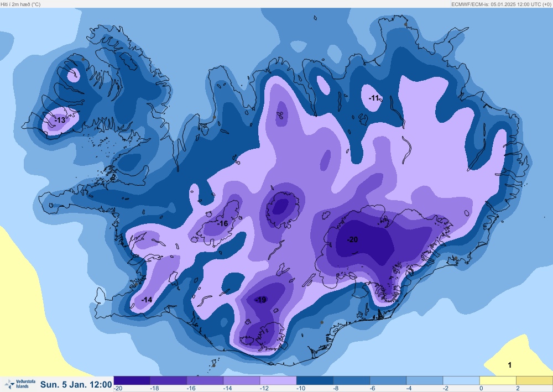The width and height of the screenshot is (553, 392).
Task: Click the 'Sun. 5 Jan. 12:00' date label
Action: point(76,384)
